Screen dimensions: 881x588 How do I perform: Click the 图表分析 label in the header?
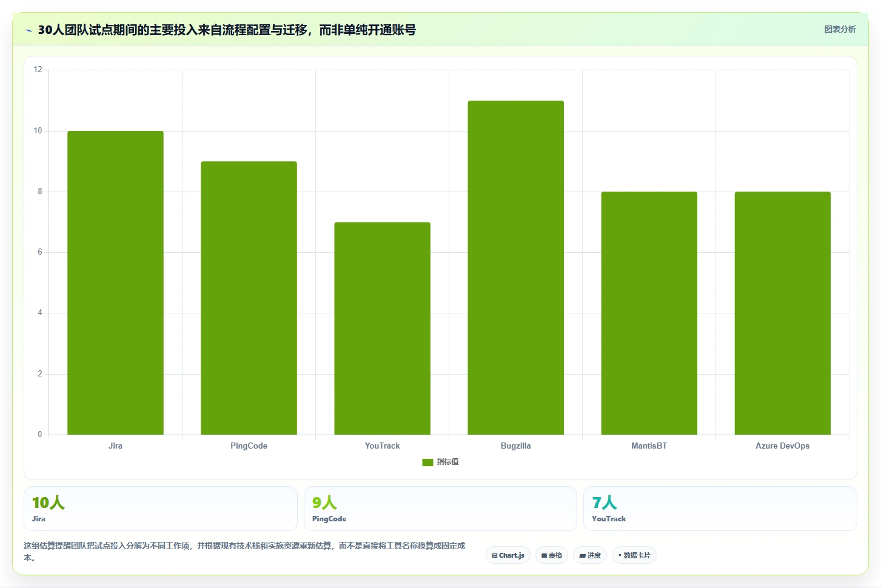[x=840, y=29]
